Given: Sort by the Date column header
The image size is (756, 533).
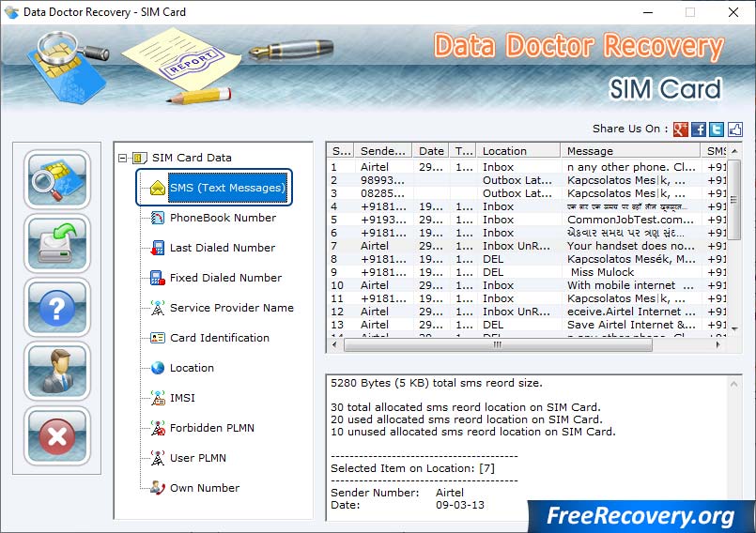Looking at the screenshot, I should [x=430, y=151].
